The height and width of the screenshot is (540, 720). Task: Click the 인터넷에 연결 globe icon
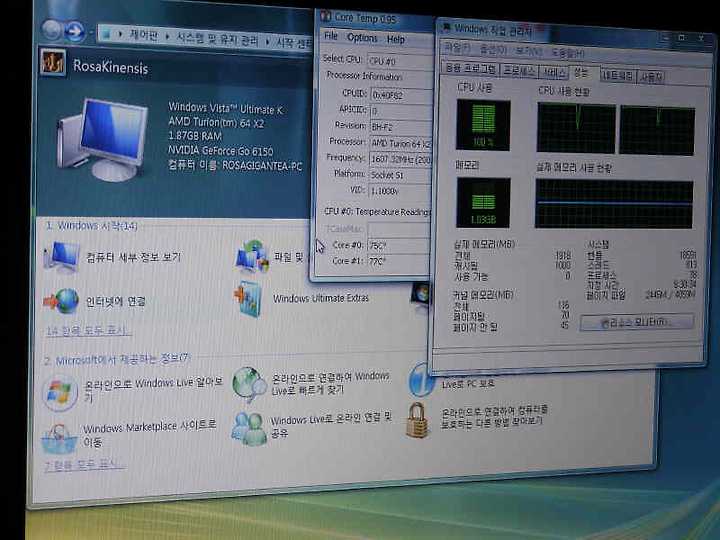[62, 301]
